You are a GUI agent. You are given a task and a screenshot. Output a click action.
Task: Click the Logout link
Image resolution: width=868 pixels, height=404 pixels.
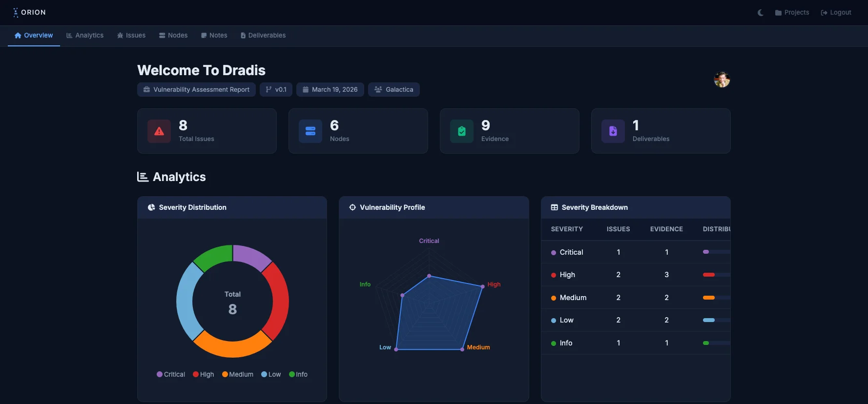pyautogui.click(x=836, y=13)
